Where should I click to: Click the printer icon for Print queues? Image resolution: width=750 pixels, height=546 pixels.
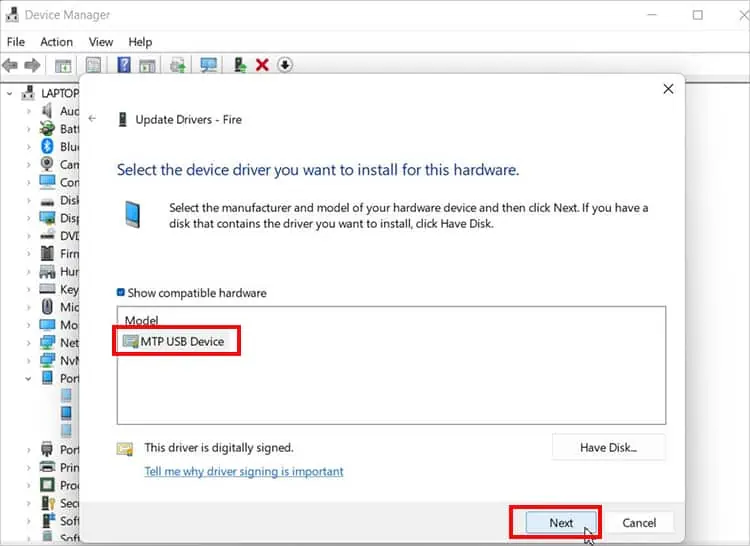coord(47,467)
